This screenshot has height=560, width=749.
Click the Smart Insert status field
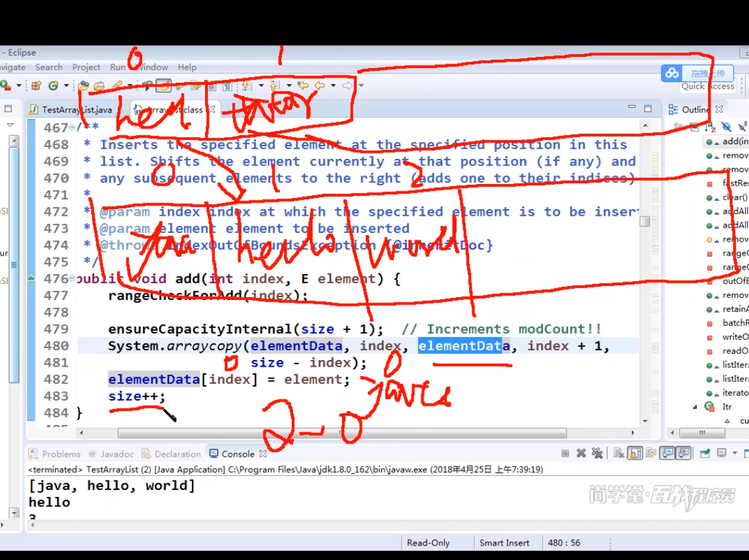(x=504, y=543)
